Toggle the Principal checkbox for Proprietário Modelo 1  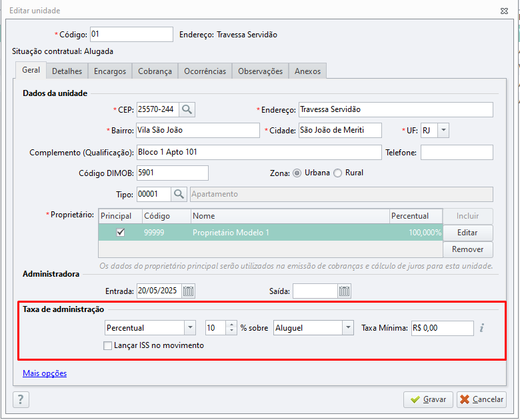tap(121, 232)
